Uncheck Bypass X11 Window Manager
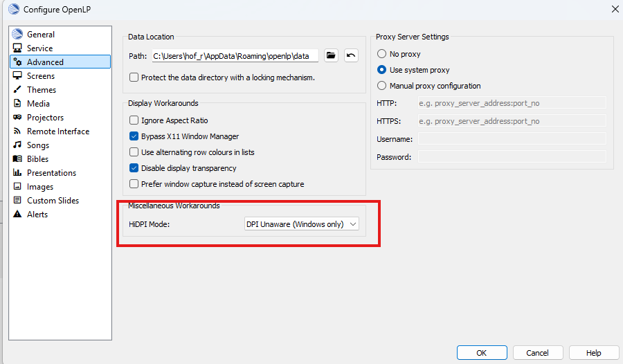This screenshot has width=623, height=364. tap(134, 136)
